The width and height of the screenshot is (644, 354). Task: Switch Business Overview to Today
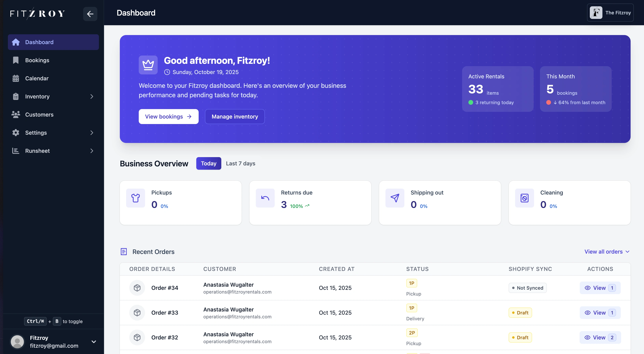[x=208, y=163]
